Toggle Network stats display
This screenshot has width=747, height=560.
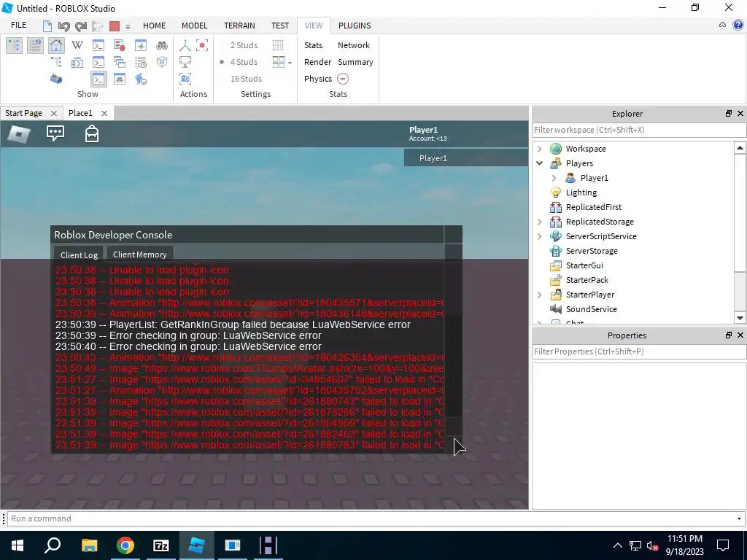tap(354, 45)
